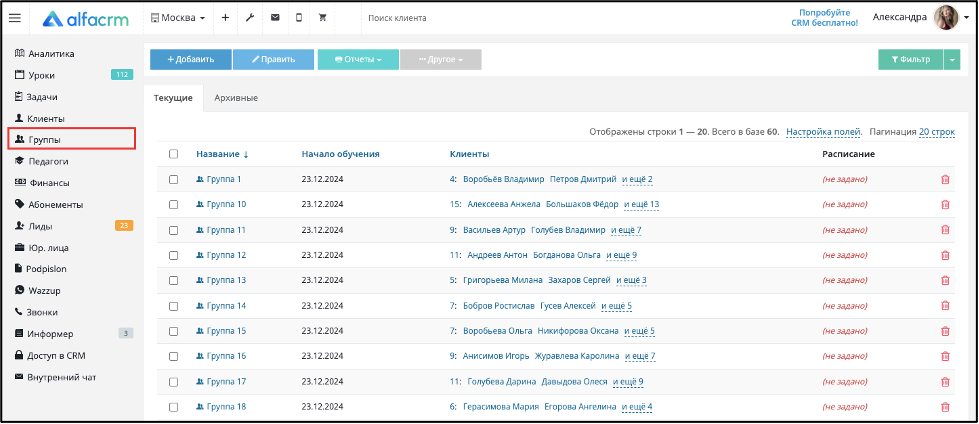
Task: Delete Группа 14 with trash icon
Action: (x=945, y=306)
